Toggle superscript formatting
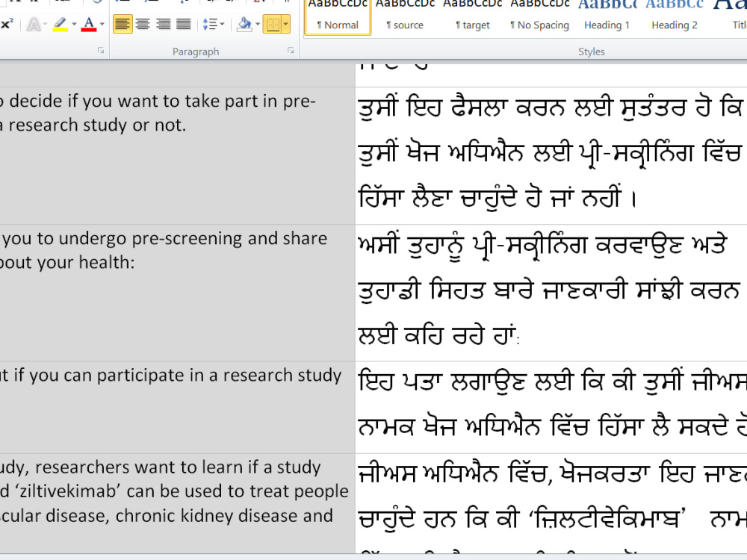Image resolution: width=747 pixels, height=560 pixels. point(7,24)
